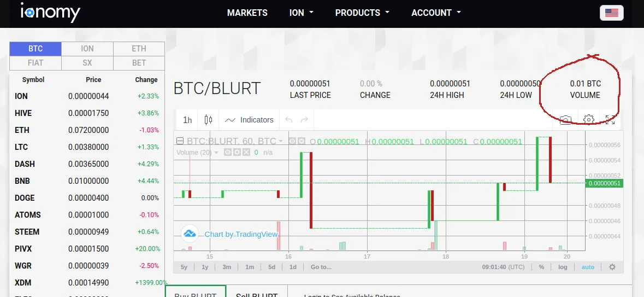The image size is (644, 297).
Task: Open BTC:BLURT series format settings gear
Action: tap(302, 142)
